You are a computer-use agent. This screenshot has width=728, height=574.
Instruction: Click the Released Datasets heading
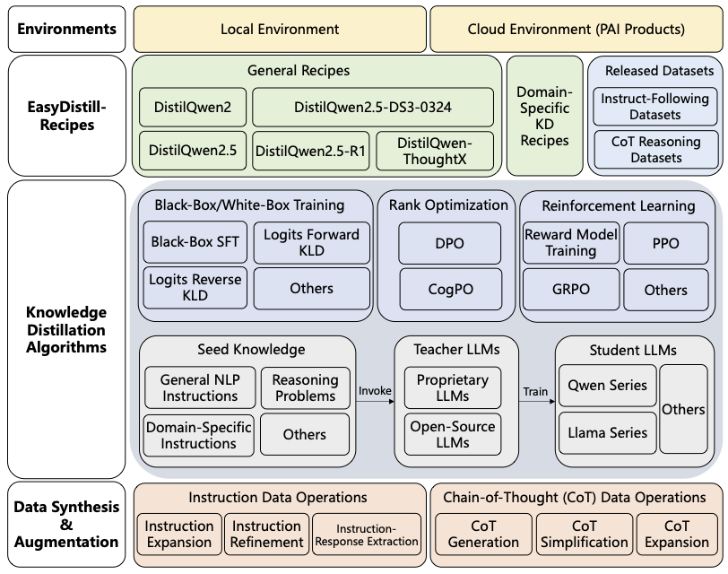[659, 71]
